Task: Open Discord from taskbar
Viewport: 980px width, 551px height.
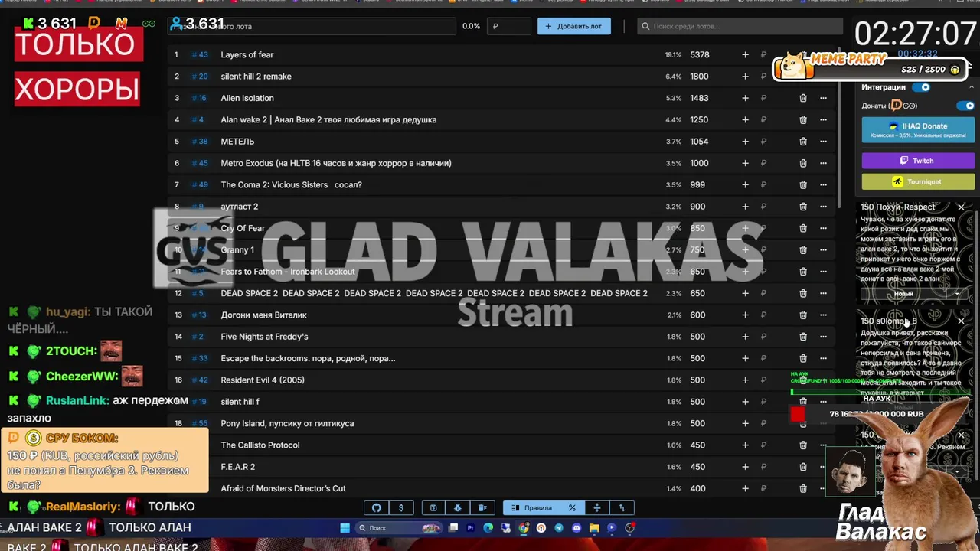Action: (x=577, y=528)
